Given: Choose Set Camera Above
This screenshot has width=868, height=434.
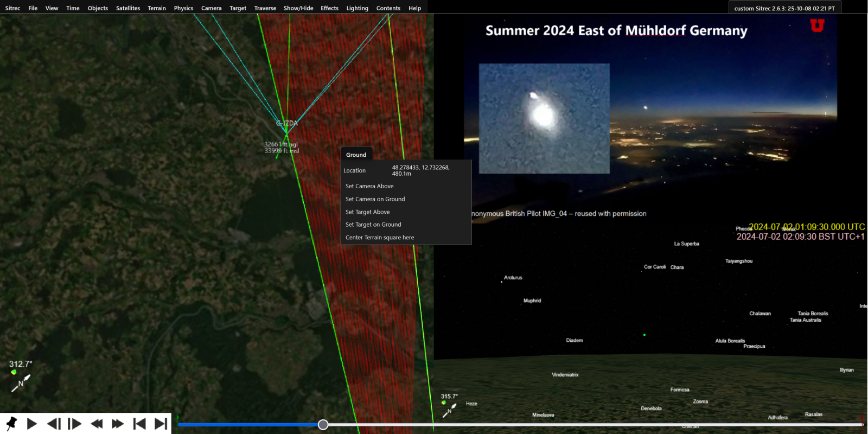Looking at the screenshot, I should [369, 186].
